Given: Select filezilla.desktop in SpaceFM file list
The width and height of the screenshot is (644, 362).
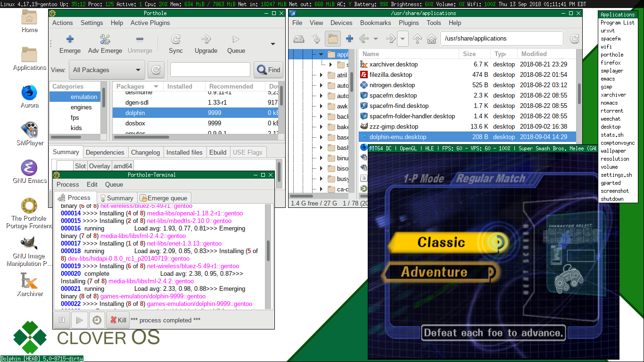Looking at the screenshot, I should coord(467,74).
